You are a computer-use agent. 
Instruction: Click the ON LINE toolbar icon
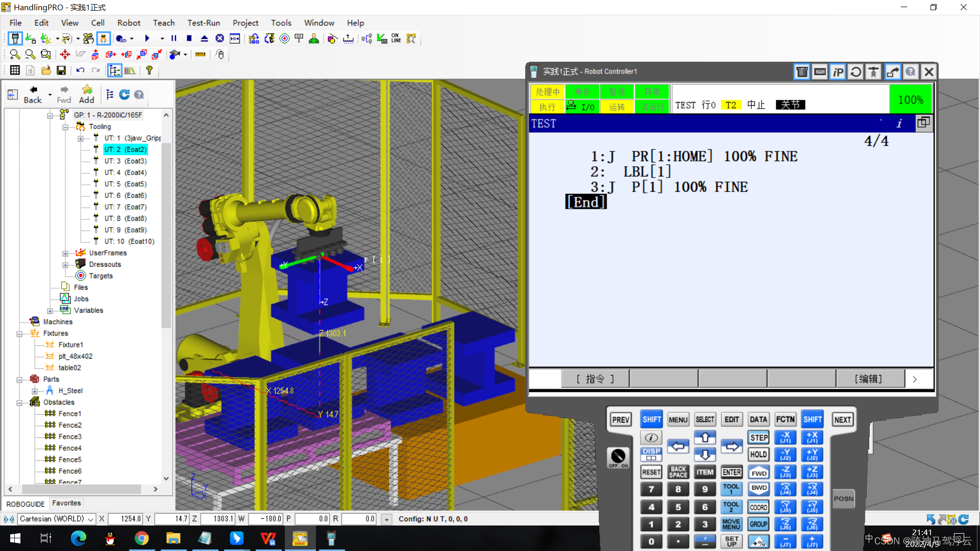[396, 39]
